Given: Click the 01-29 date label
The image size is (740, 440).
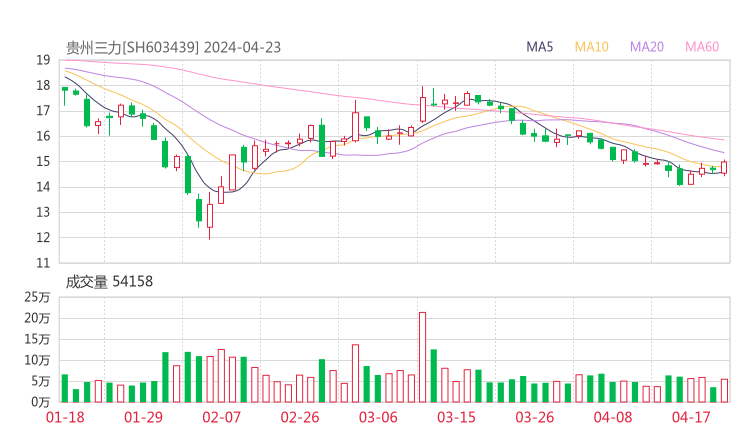Looking at the screenshot, I should (143, 417).
